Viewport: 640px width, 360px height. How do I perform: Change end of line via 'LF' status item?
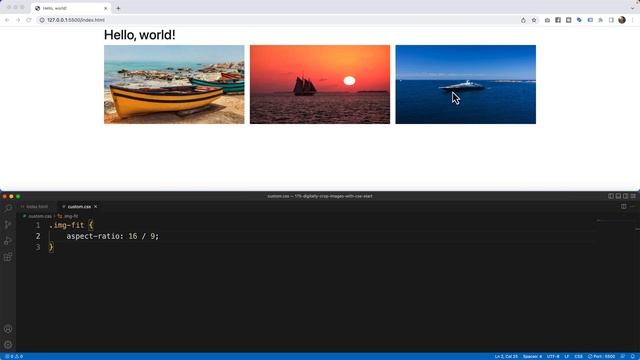(567, 356)
